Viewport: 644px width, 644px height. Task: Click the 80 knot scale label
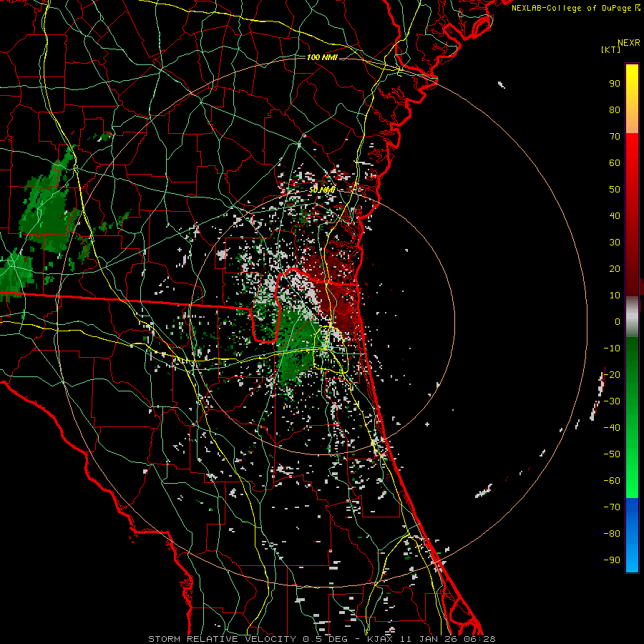(615, 110)
